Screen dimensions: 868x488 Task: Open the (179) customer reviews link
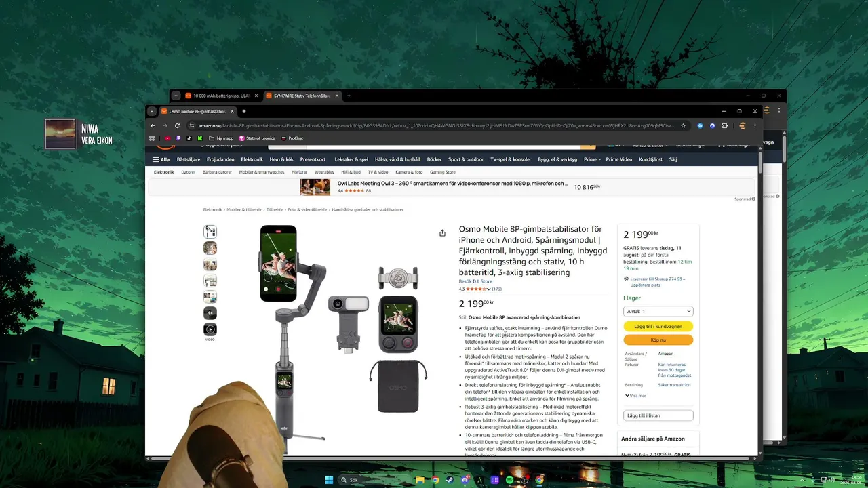tap(496, 289)
